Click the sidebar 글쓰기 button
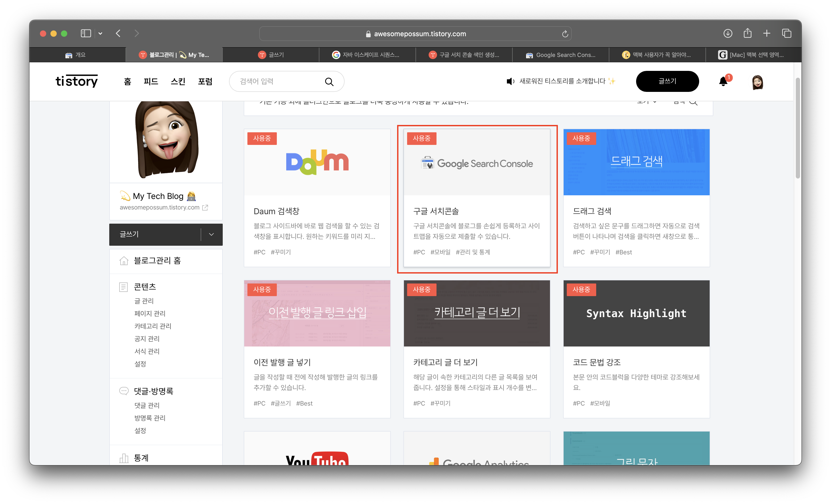The width and height of the screenshot is (831, 504). click(155, 234)
